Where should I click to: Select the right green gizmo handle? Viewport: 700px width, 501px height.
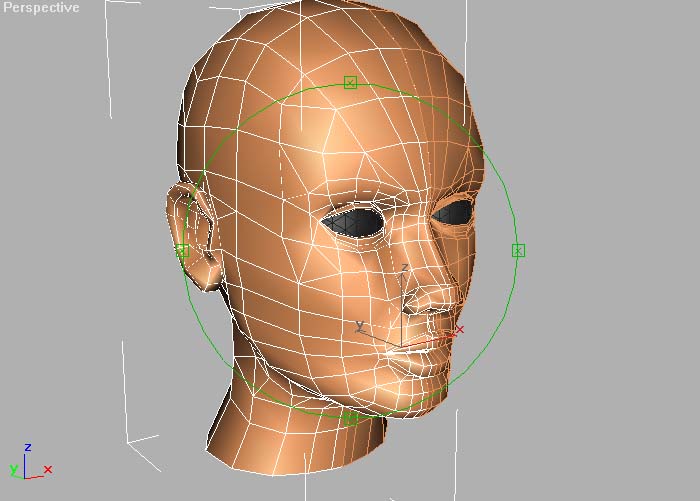[x=518, y=250]
